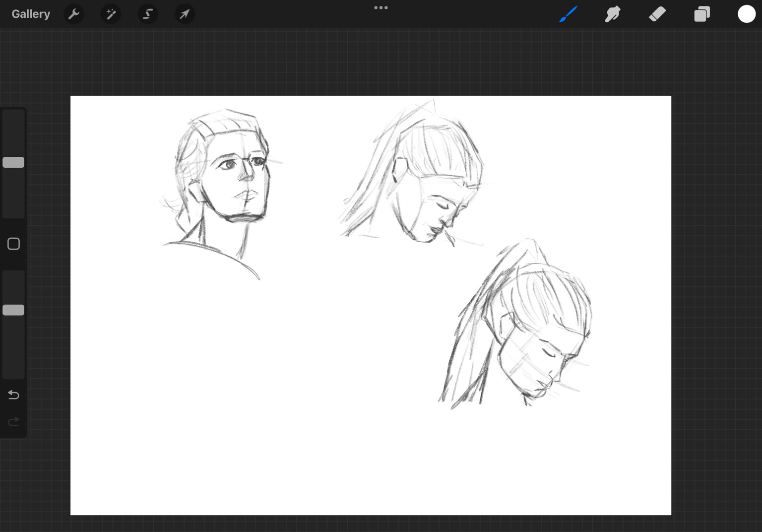Select the Brush tool
This screenshot has height=532, width=762.
[x=568, y=14]
